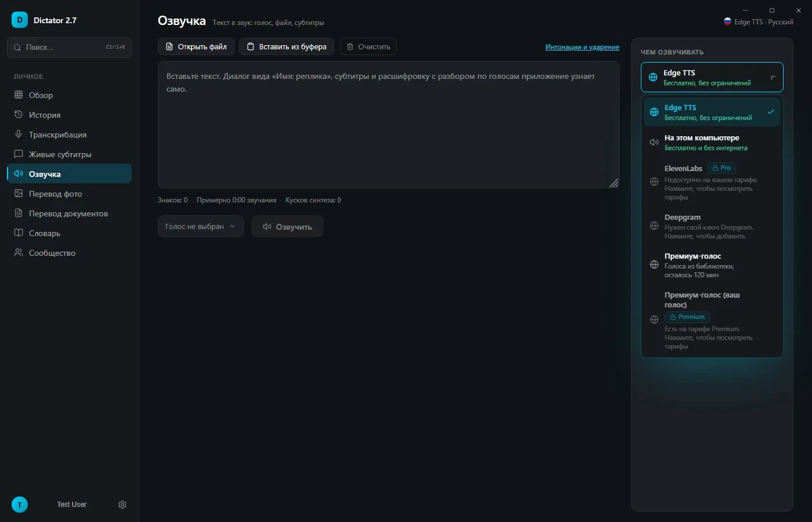Click the checkmark on Edge TTS option
812x522 pixels.
coord(771,112)
